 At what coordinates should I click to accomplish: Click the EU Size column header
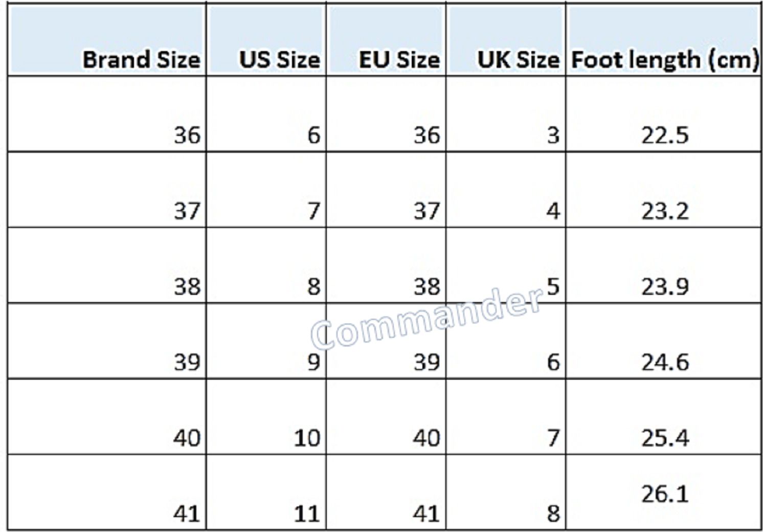386,40
